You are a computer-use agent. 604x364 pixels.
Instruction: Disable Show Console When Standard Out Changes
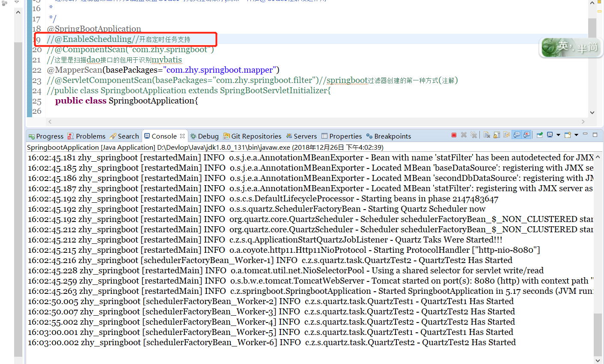pos(516,135)
